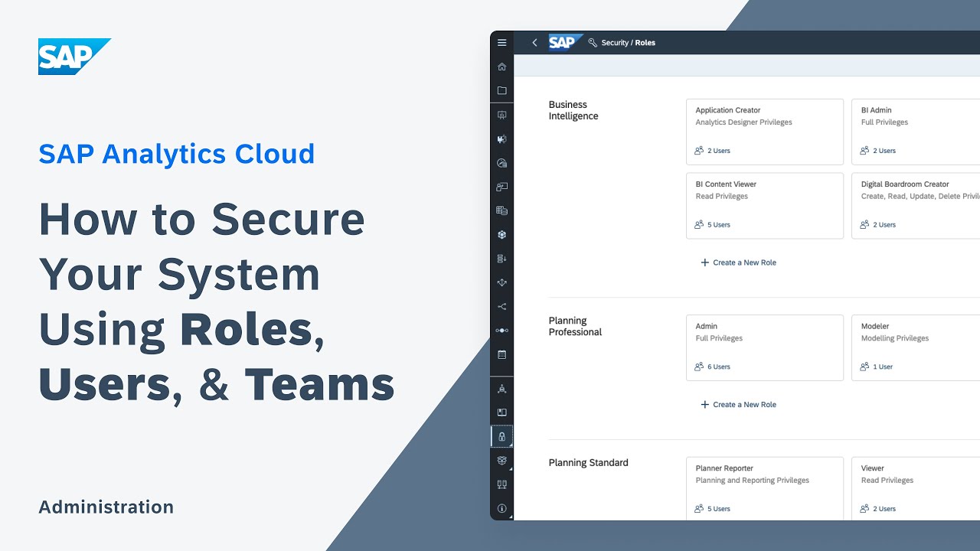Viewport: 980px width, 551px height.
Task: Open the cube icon in sidebar
Action: point(501,235)
